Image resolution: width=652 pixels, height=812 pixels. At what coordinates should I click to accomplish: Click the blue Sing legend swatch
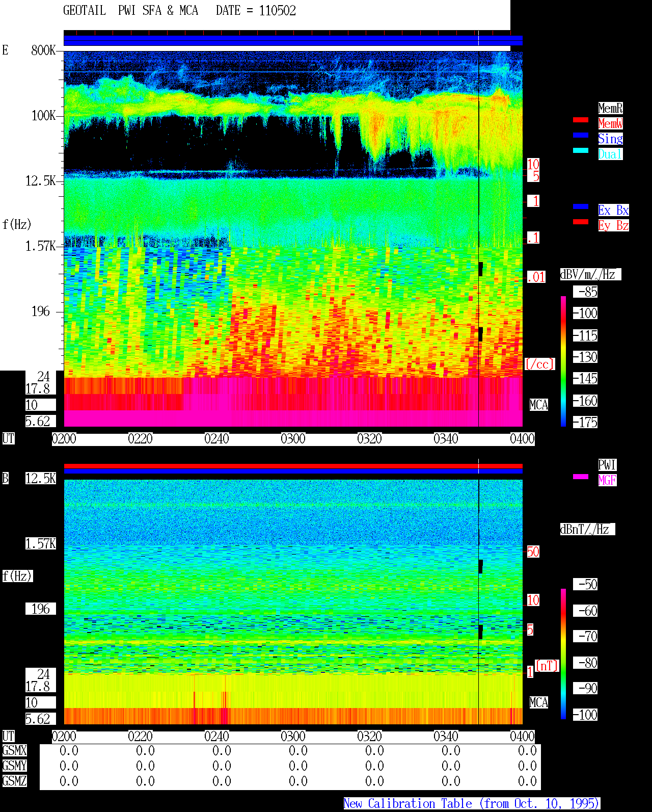coord(581,135)
